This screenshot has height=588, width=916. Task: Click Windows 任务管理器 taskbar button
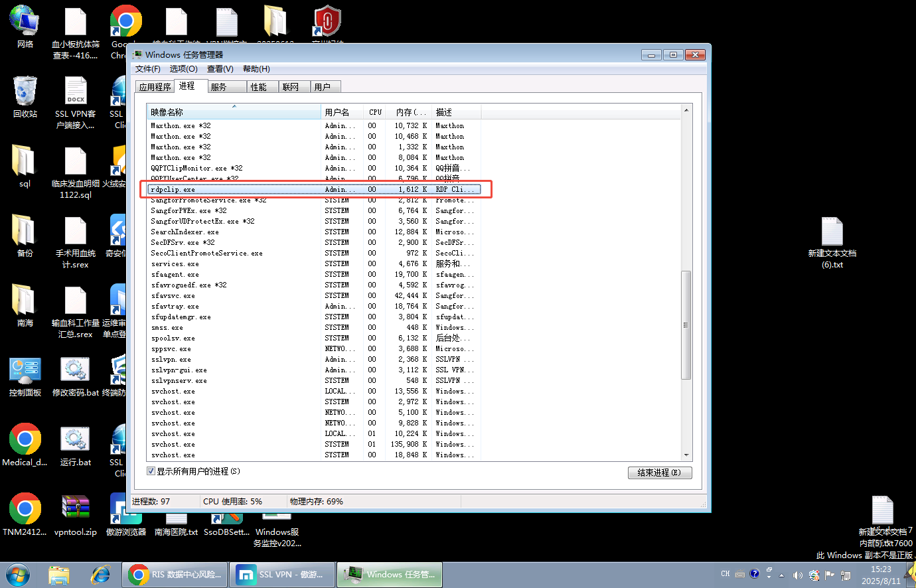pos(390,575)
